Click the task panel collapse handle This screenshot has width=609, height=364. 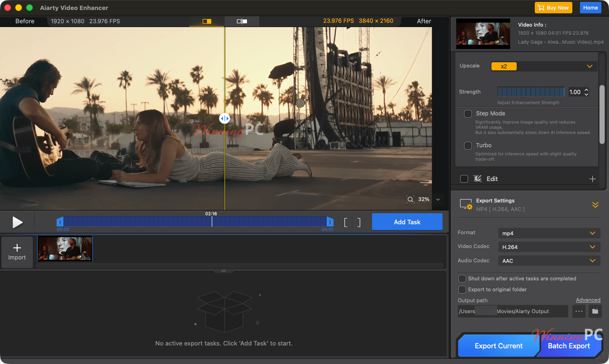point(224,271)
